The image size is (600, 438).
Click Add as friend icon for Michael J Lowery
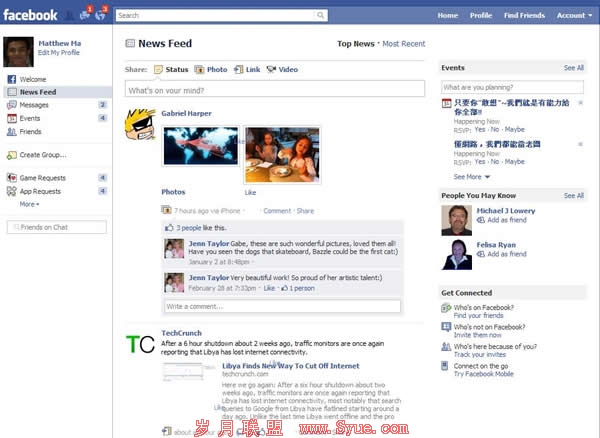point(481,220)
